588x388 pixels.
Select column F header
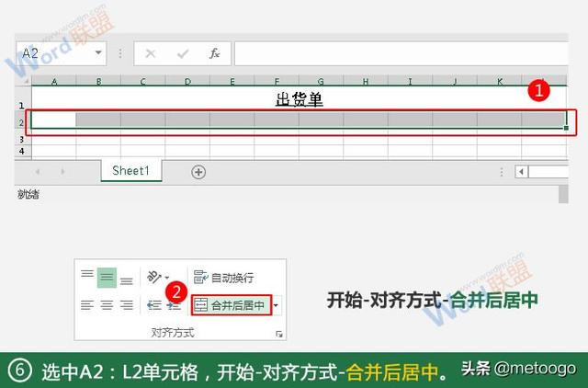coord(277,81)
